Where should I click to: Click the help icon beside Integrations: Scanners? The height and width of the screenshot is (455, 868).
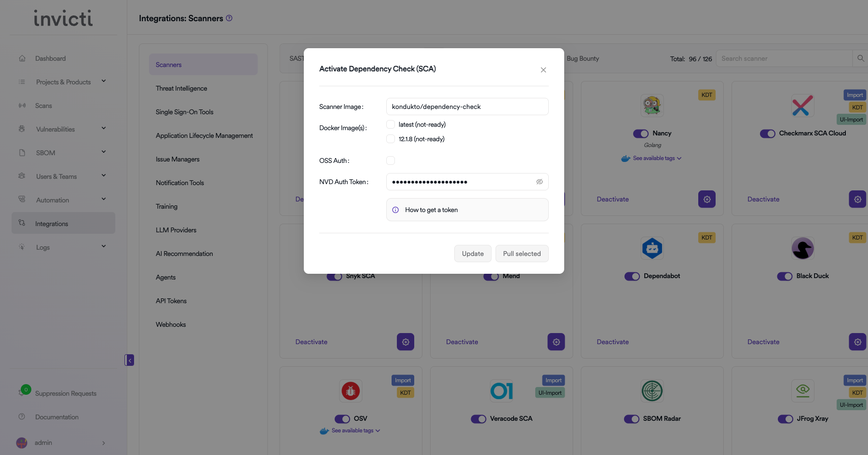tap(230, 18)
